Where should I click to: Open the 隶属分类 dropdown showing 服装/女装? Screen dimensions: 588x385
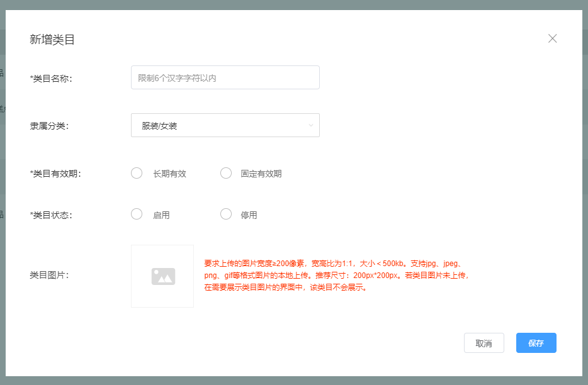(x=225, y=125)
